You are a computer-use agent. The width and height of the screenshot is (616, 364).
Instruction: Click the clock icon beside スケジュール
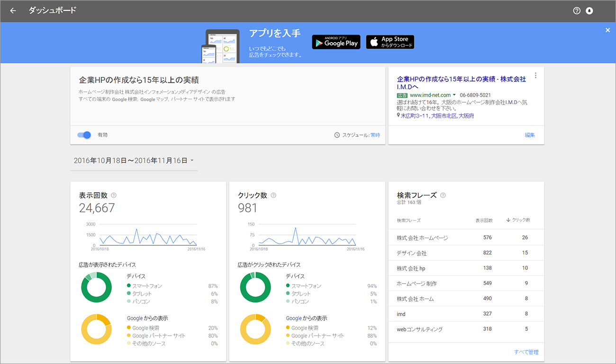(x=337, y=135)
